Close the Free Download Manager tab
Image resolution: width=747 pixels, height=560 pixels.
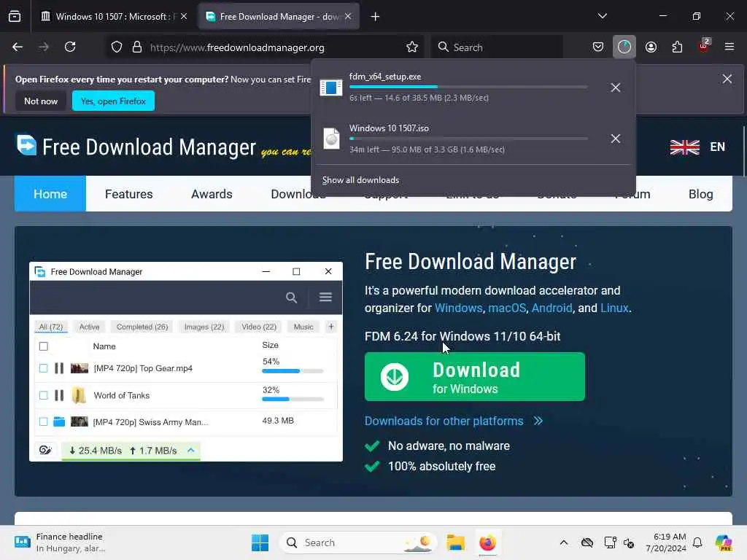point(348,17)
